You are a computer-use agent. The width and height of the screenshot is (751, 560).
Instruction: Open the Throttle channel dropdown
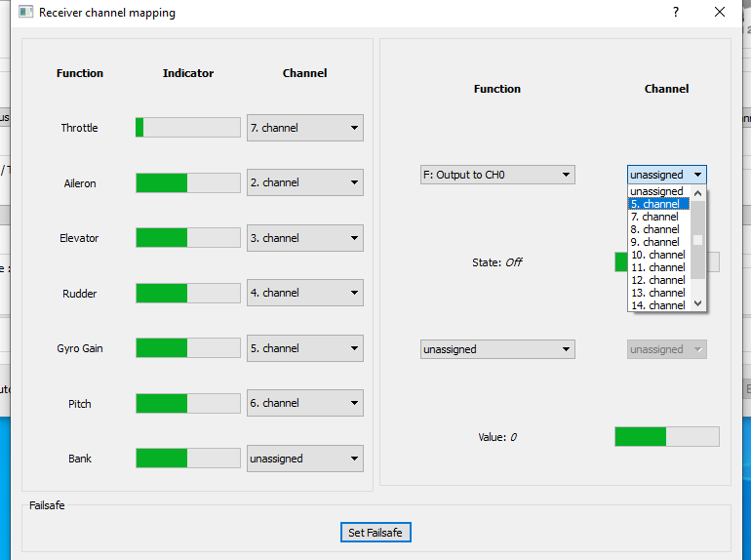coord(304,128)
